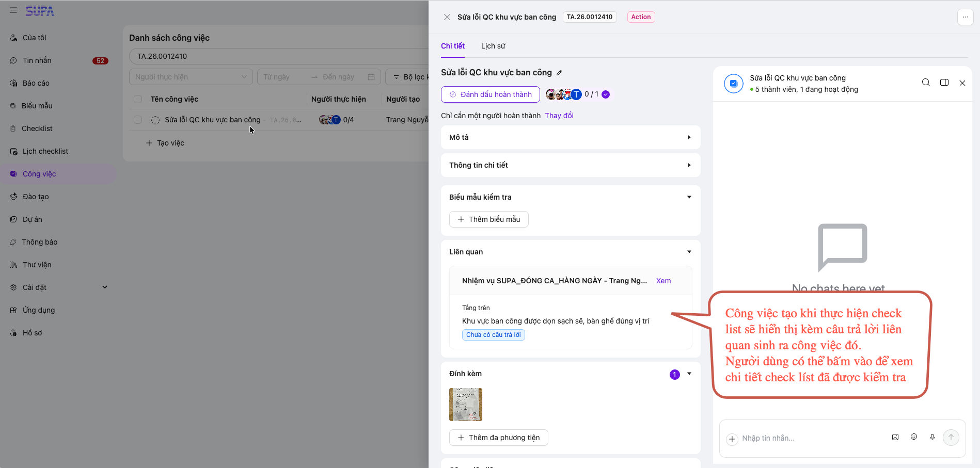Open Checklist sidebar item
This screenshot has height=468, width=980.
(x=37, y=128)
